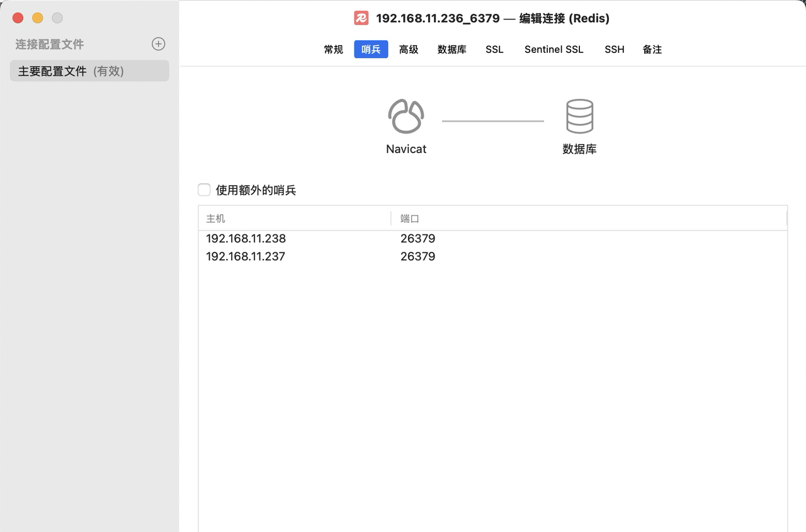
Task: Enable the 使用额外的哨兵 checkbox
Action: tap(204, 190)
